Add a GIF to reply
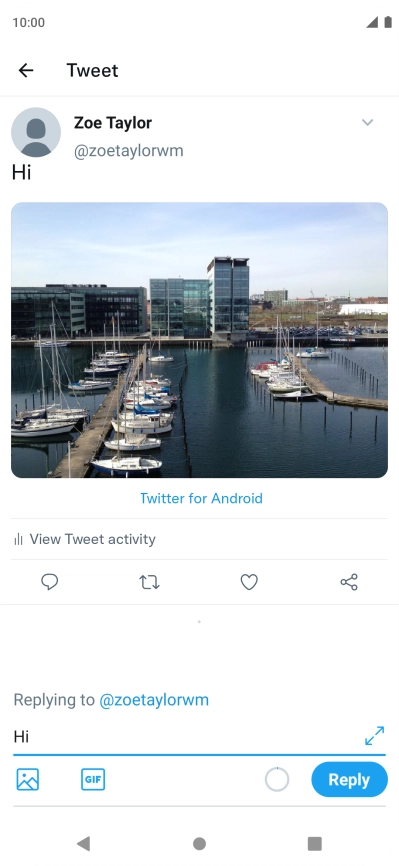The height and width of the screenshot is (866, 399). click(x=93, y=779)
